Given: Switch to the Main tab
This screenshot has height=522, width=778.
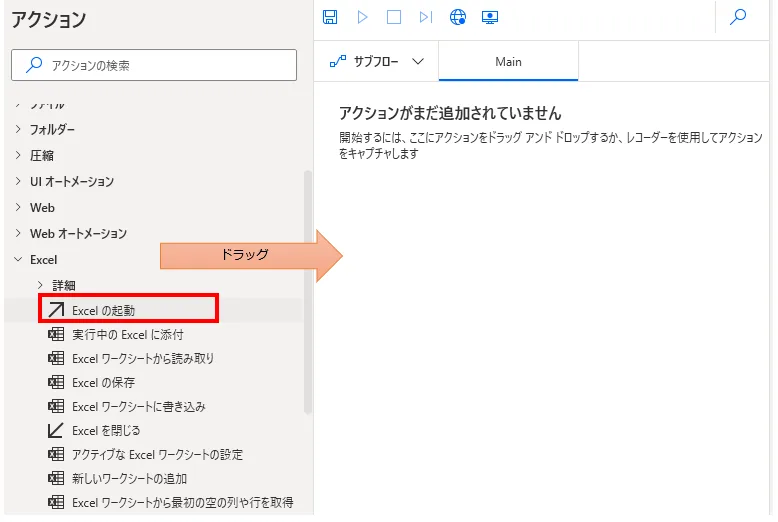Looking at the screenshot, I should coord(508,62).
